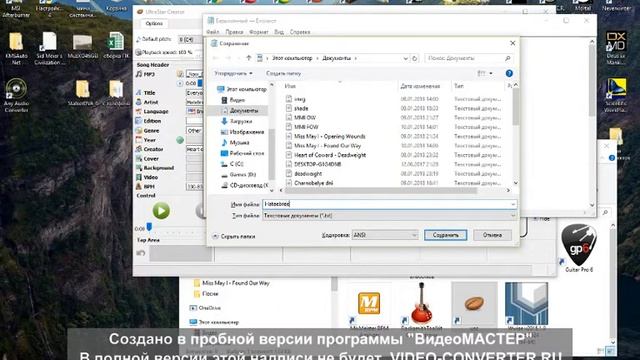Select Этот компьютер in the folder tree
The width and height of the screenshot is (640, 360).
[242, 89]
